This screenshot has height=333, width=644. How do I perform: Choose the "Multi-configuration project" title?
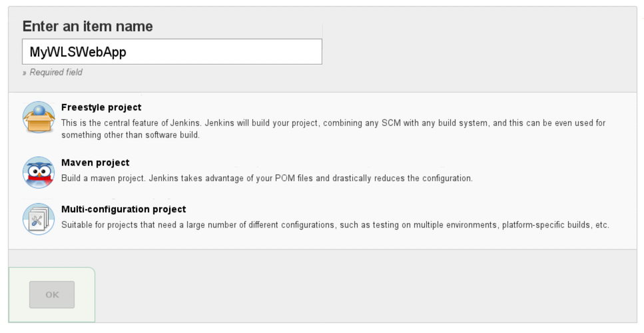(x=123, y=209)
